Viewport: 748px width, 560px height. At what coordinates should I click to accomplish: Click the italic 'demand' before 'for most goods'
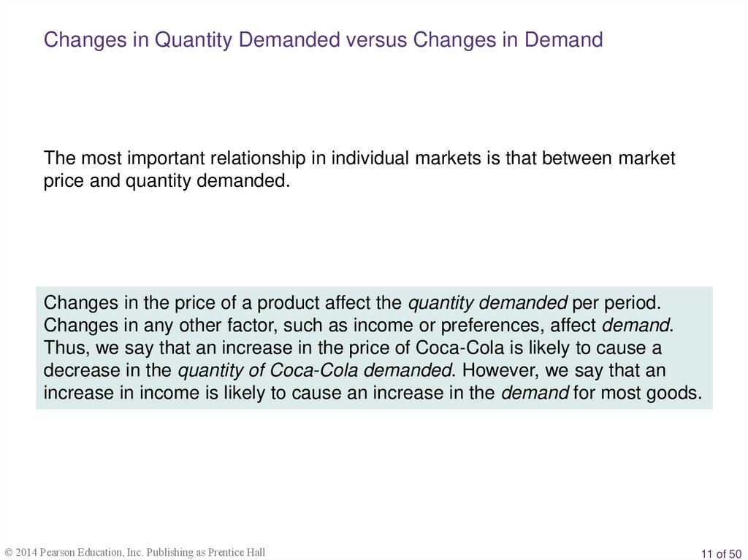click(x=534, y=393)
